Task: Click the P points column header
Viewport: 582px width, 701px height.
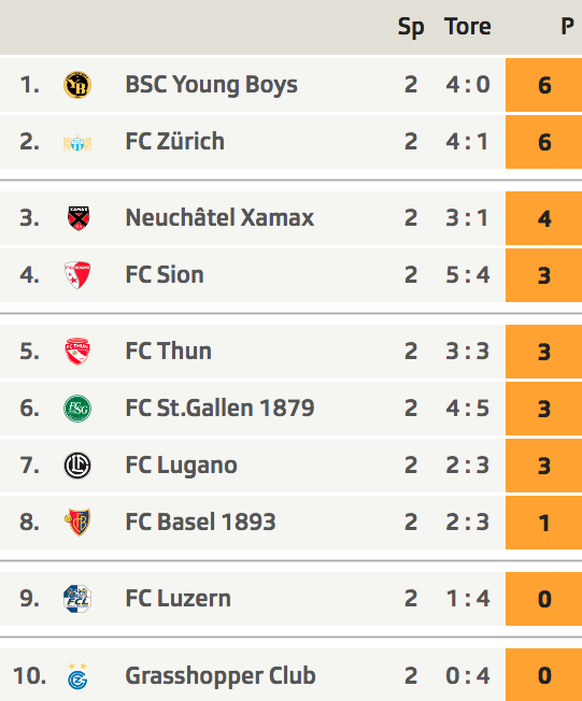Action: pyautogui.click(x=567, y=26)
